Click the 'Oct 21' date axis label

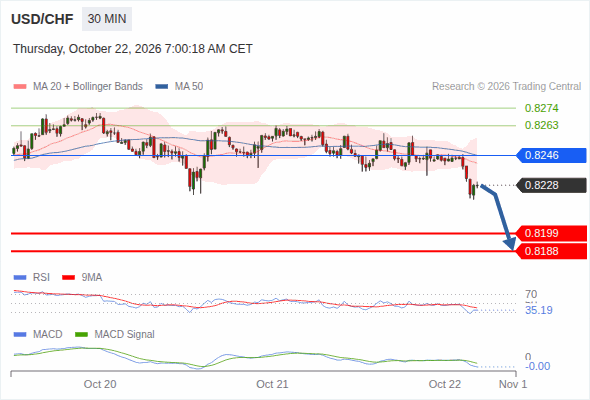tap(272, 384)
